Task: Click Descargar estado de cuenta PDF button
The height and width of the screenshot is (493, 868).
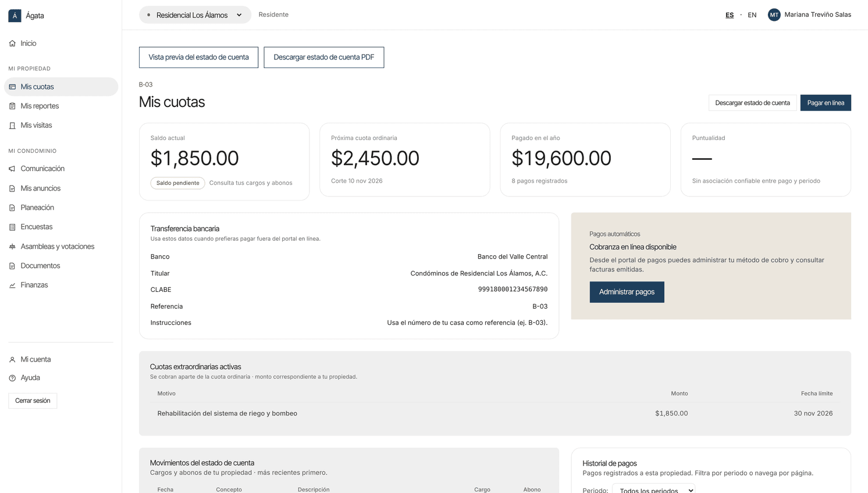Action: (324, 58)
